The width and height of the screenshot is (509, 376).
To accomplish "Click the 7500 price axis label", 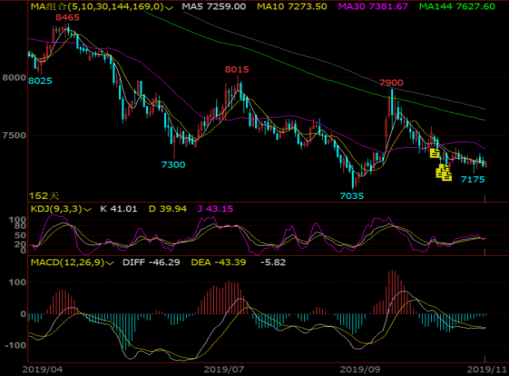I will [14, 136].
